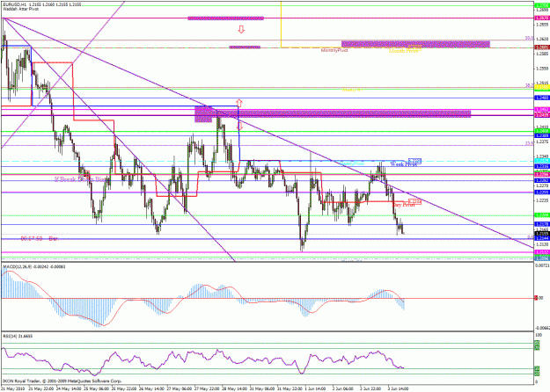Select the magenta zone beside the Month Pivot label

click(x=415, y=44)
